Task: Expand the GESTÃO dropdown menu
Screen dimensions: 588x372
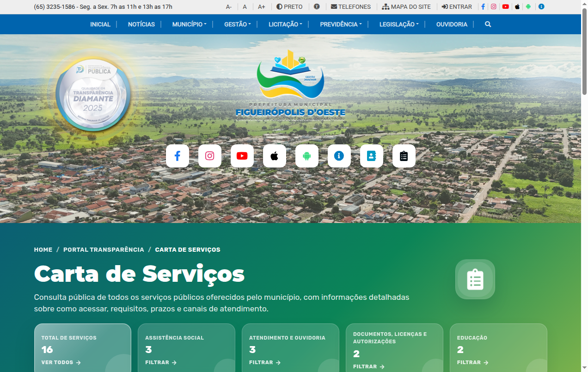Action: (x=238, y=25)
